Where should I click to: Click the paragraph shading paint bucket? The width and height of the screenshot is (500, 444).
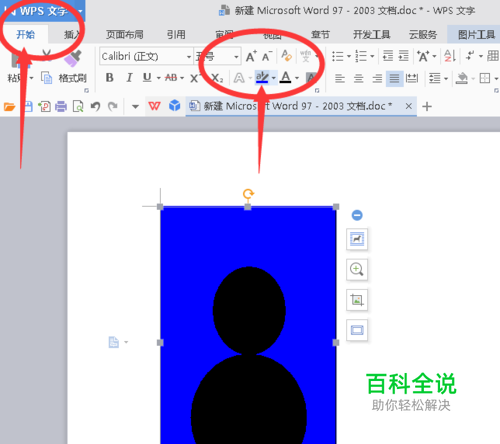click(x=462, y=78)
